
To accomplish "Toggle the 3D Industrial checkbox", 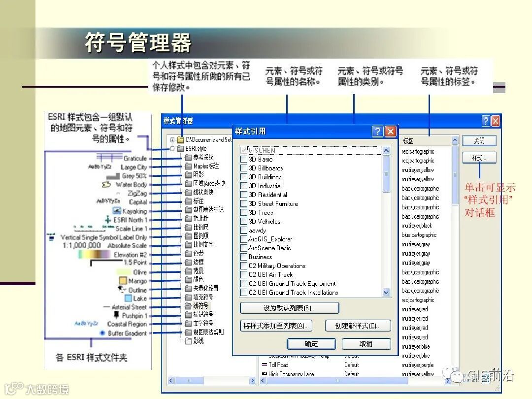I will pyautogui.click(x=244, y=186).
